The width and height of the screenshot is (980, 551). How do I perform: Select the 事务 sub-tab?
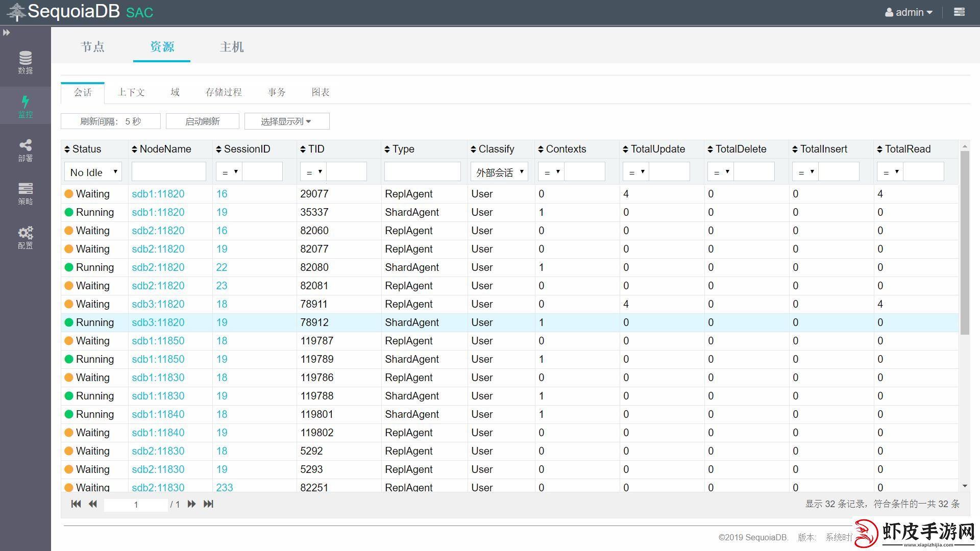(277, 92)
